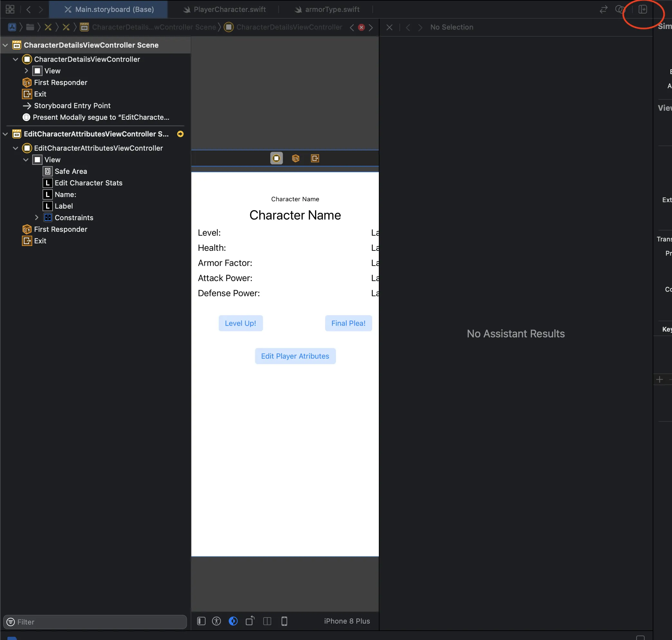Click the Level Up! button on the canvas
This screenshot has height=640, width=672.
(240, 323)
